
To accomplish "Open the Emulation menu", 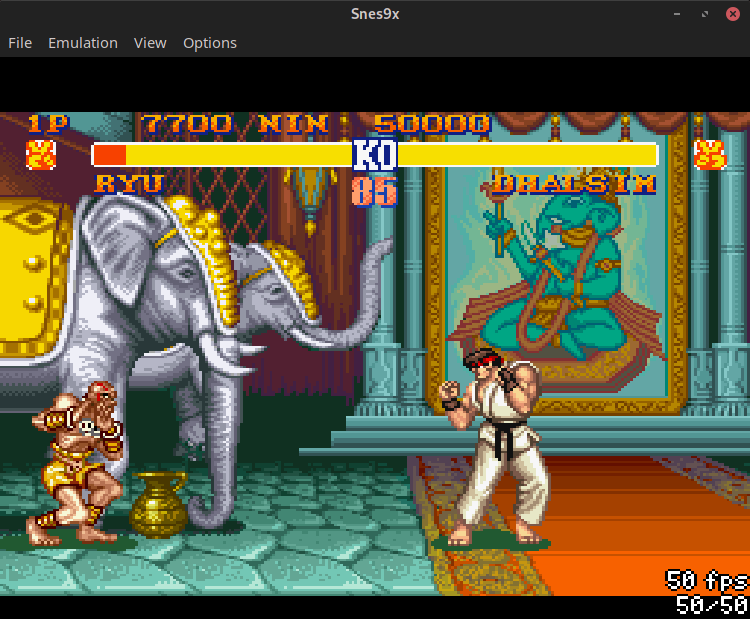I will pos(83,43).
